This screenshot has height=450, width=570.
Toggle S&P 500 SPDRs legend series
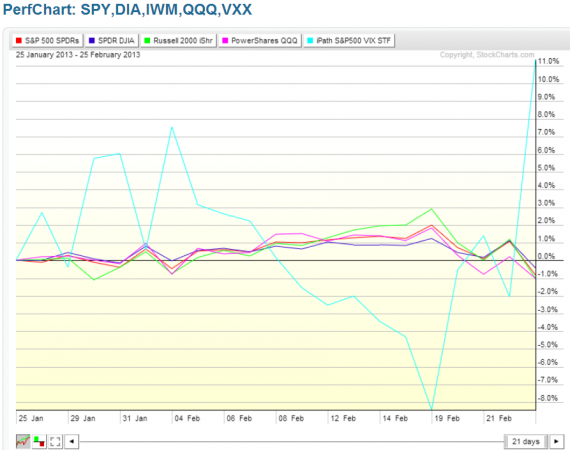(48, 40)
